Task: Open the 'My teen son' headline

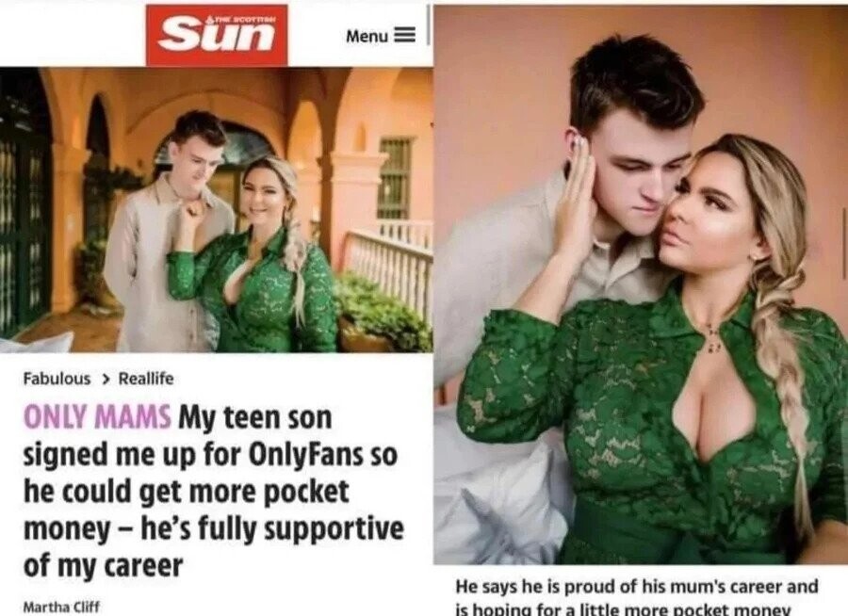Action: pos(255,417)
